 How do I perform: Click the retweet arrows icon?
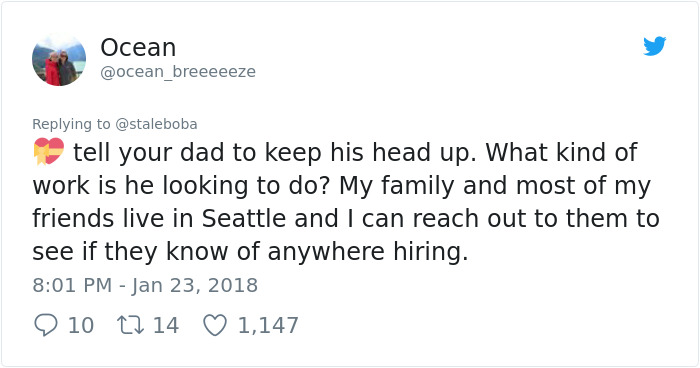[x=130, y=325]
